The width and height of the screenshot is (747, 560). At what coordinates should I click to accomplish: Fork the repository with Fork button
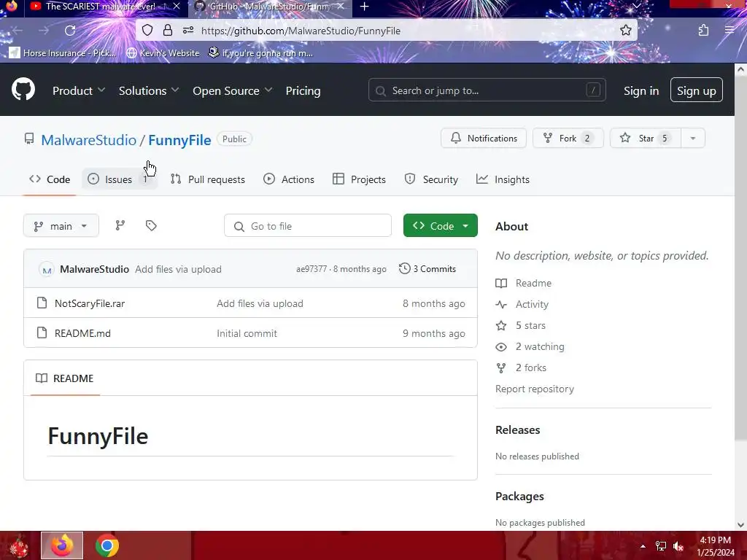pos(568,138)
